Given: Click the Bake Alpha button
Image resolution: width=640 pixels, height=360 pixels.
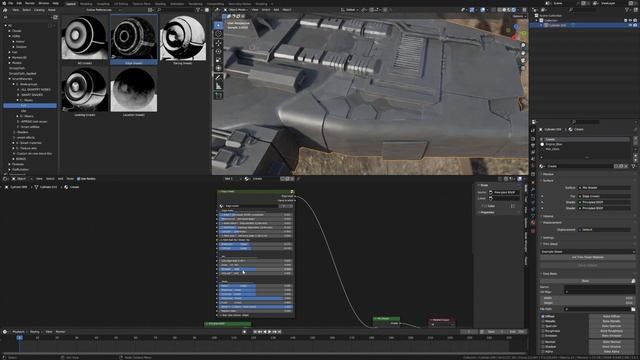Looking at the screenshot, I should (x=611, y=351).
